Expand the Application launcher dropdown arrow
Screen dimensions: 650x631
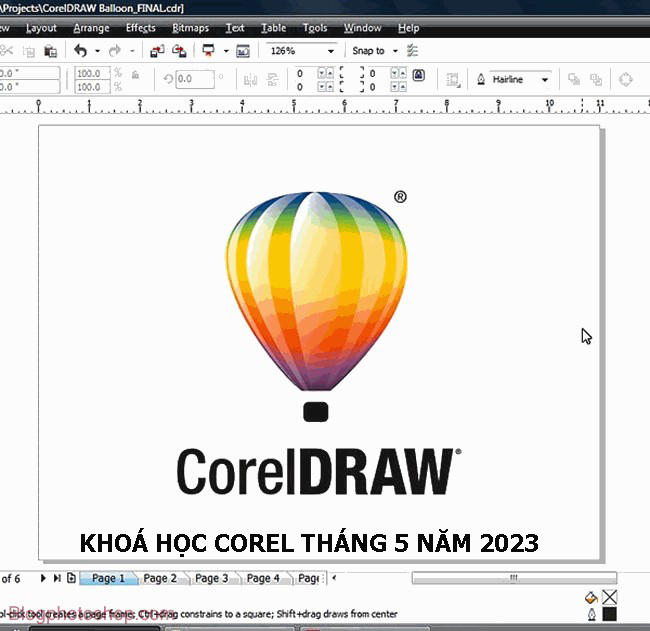pyautogui.click(x=226, y=51)
